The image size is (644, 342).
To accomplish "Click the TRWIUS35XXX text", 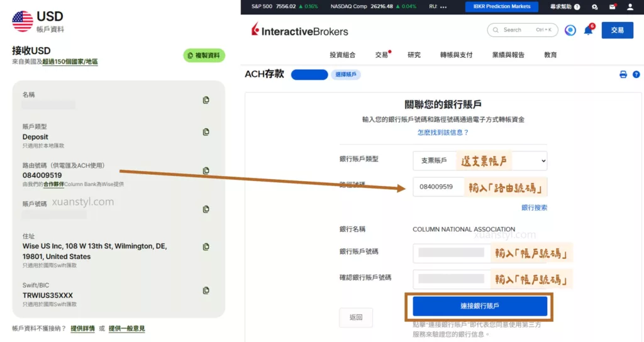I will point(48,295).
